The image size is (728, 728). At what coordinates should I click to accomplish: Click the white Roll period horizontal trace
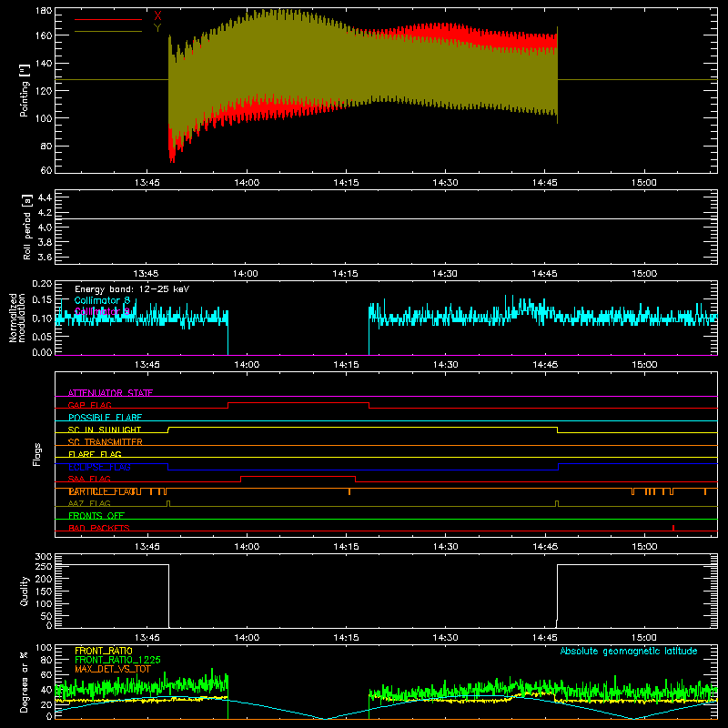[386, 218]
